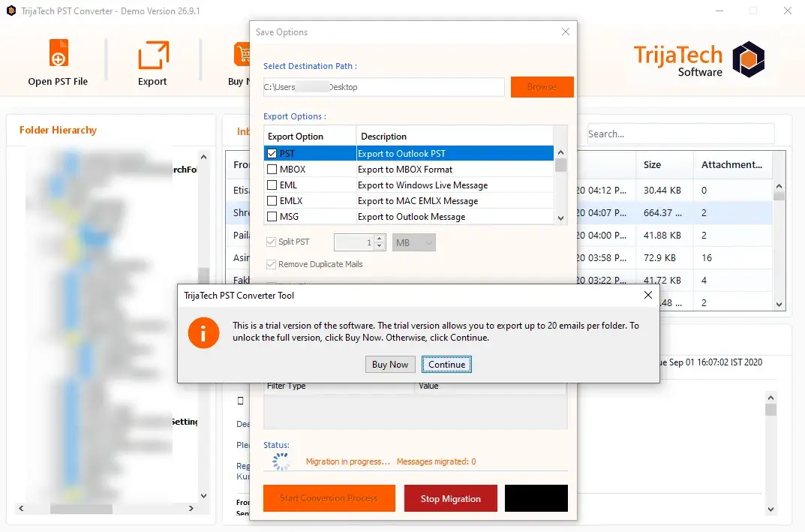805x532 pixels.
Task: Click the Split PST size number field
Action: pos(354,242)
